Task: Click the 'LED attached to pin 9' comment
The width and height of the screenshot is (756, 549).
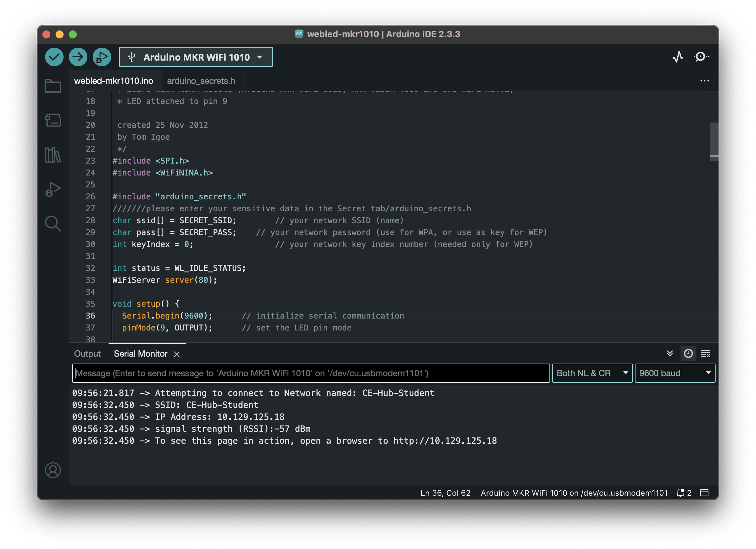Action: pos(177,101)
